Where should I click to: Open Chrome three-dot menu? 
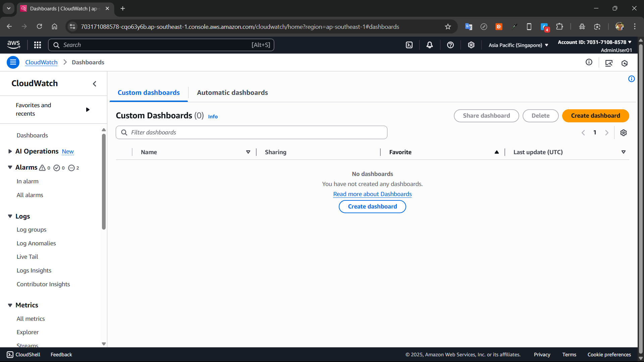pos(635,26)
